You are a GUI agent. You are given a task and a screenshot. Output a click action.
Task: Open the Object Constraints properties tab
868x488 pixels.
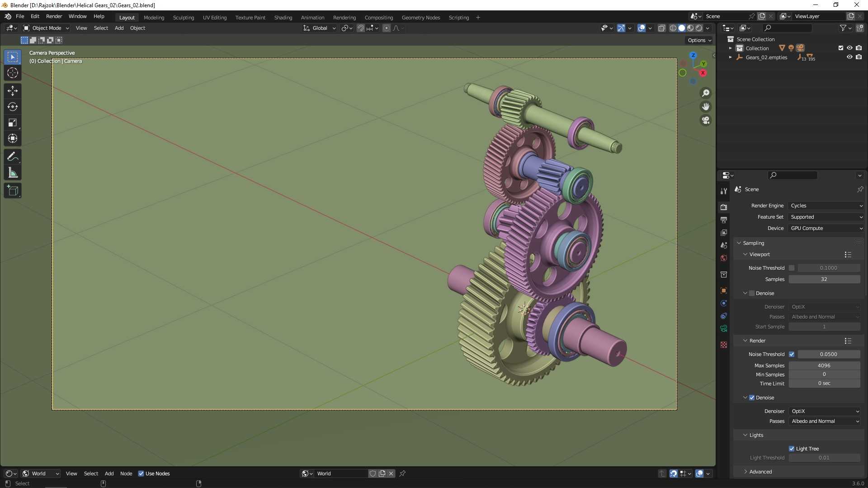(724, 316)
